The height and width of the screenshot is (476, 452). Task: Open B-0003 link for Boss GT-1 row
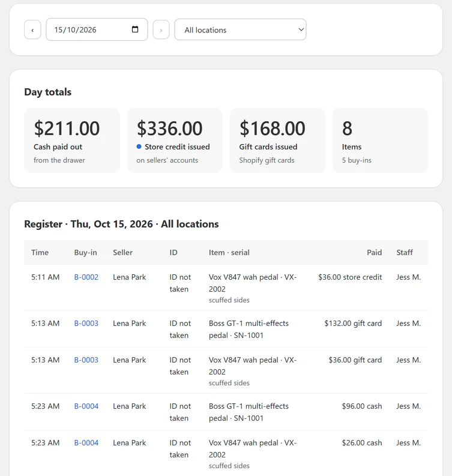coord(86,324)
